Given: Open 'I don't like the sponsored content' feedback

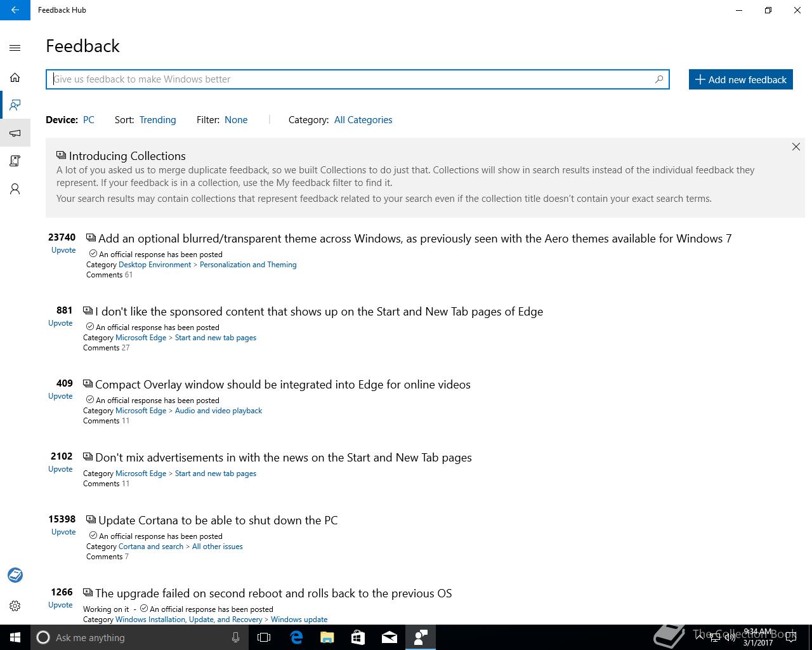Looking at the screenshot, I should point(319,312).
